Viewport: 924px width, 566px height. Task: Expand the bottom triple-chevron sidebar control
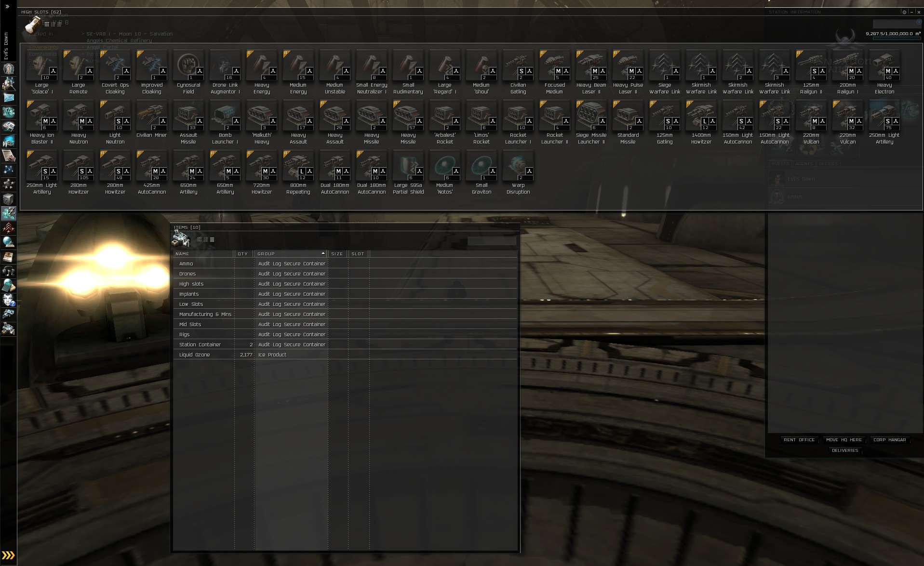[x=8, y=555]
